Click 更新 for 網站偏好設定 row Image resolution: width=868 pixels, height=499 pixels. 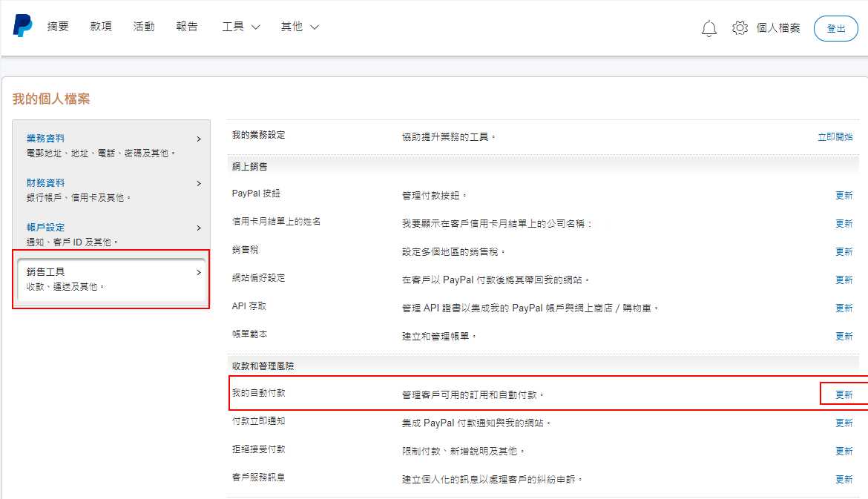pyautogui.click(x=844, y=280)
